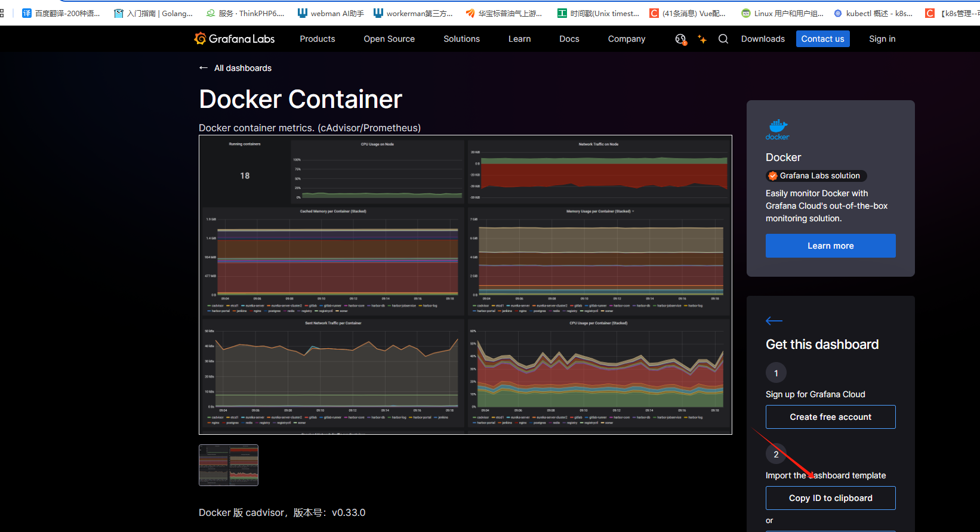Click the 'Sign up for Grafana Cloud' text
The height and width of the screenshot is (532, 980).
815,394
